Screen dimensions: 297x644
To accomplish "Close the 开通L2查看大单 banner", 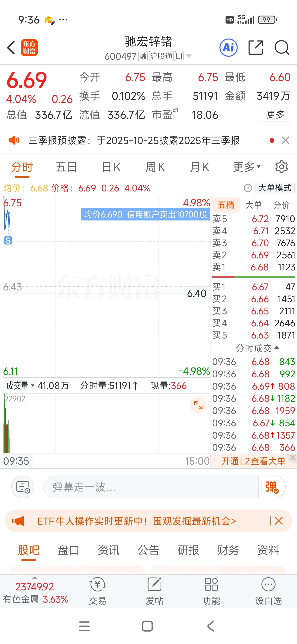I will (x=293, y=457).
